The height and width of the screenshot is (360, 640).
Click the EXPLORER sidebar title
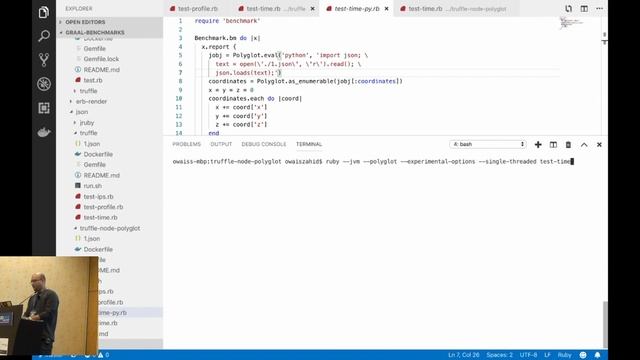79,9
